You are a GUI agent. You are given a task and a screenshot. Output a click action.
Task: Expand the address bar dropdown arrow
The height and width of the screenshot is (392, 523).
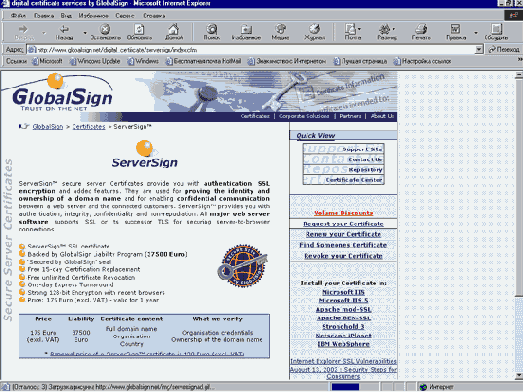(x=479, y=50)
